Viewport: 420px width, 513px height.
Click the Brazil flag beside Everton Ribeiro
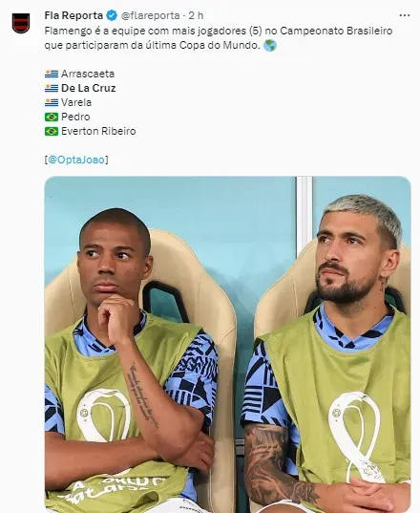coord(52,131)
